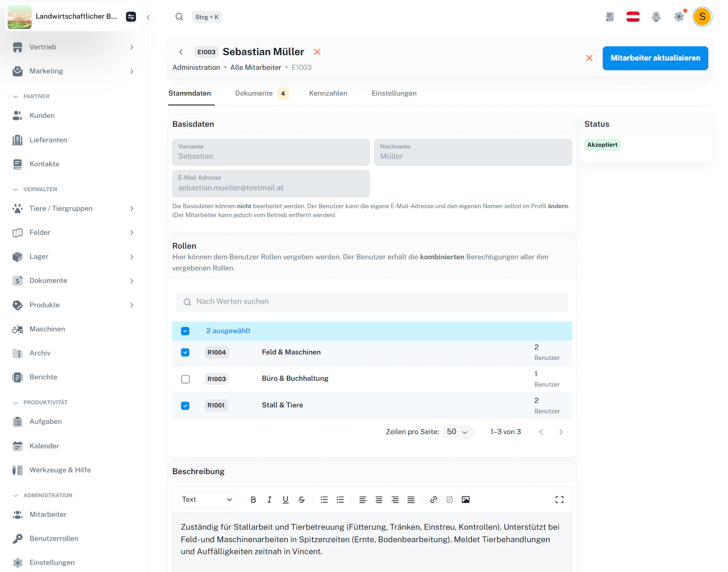The image size is (728, 572).
Task: Insert a numbered list in the editor
Action: (x=340, y=499)
